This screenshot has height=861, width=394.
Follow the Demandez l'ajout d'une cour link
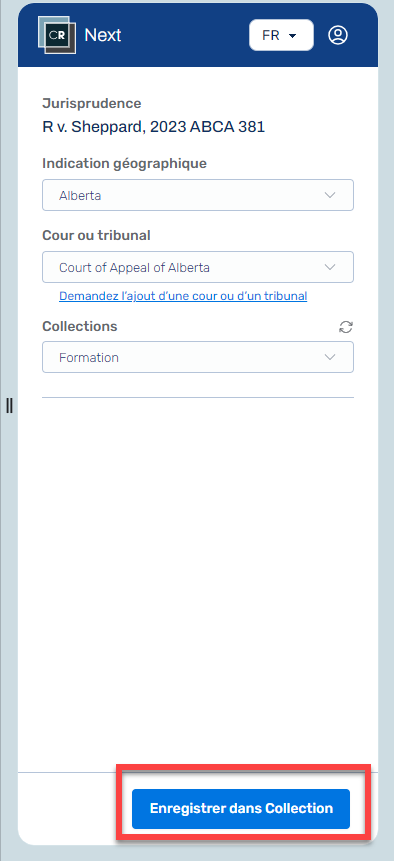click(183, 296)
